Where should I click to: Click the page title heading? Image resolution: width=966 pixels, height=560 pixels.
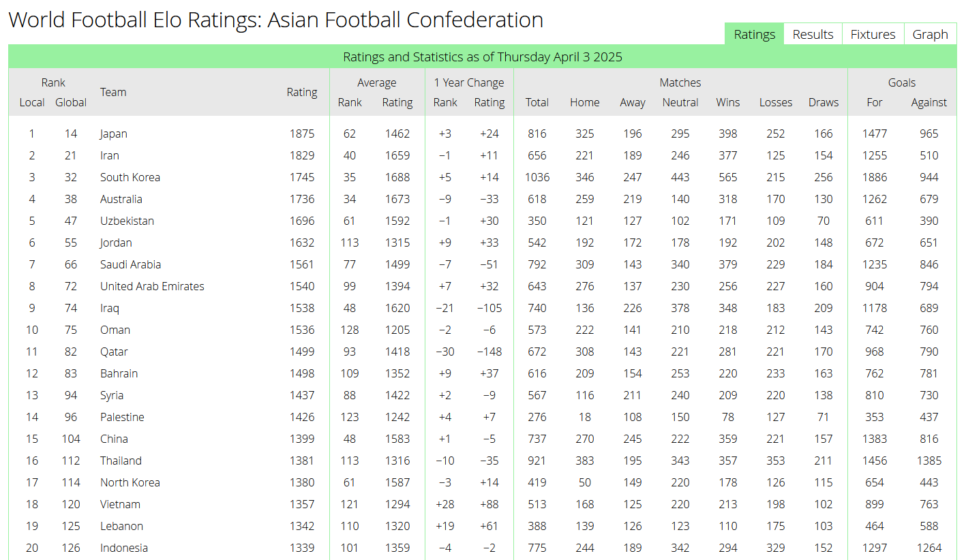276,20
